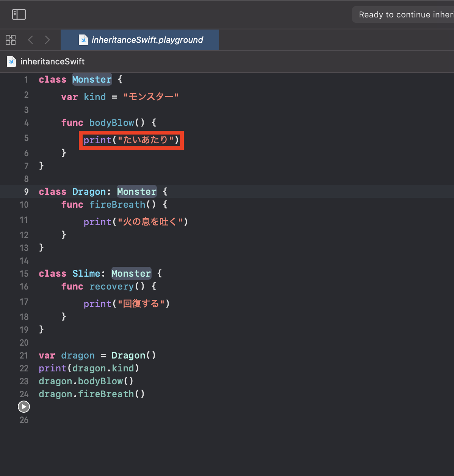Go back with the left chevron
Viewport: 454px width, 476px height.
point(31,40)
